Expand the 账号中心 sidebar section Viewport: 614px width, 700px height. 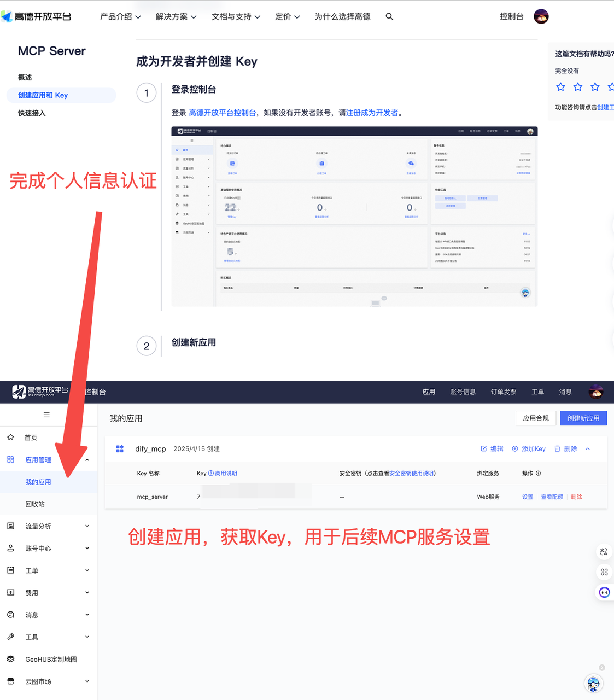point(87,548)
